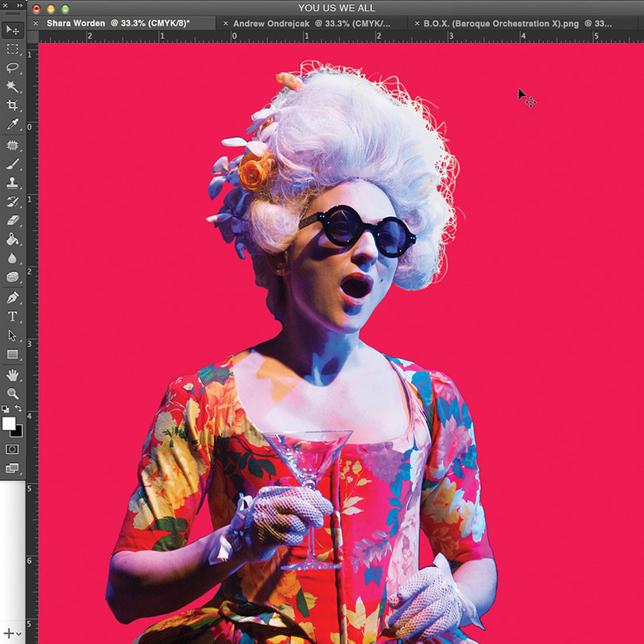Select the Clone Stamp tool
Image resolution: width=644 pixels, height=644 pixels.
(12, 183)
